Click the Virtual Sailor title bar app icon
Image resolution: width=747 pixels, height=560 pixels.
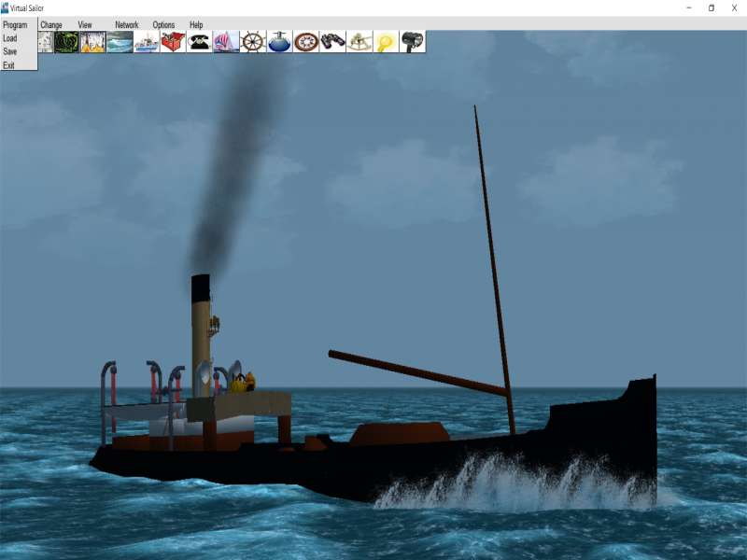5,7
